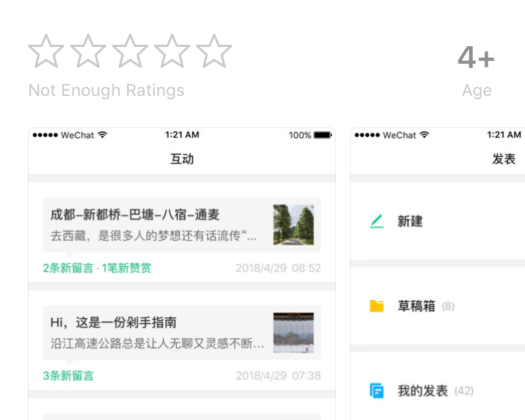Click the yellow 草稿箱 folder icon
Screen dimensions: 525x420
(x=377, y=306)
